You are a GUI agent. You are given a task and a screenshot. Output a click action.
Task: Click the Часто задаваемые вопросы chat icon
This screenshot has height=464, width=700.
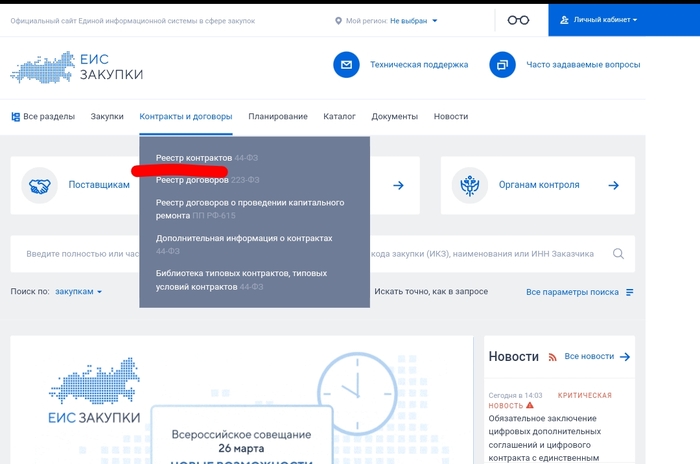502,65
